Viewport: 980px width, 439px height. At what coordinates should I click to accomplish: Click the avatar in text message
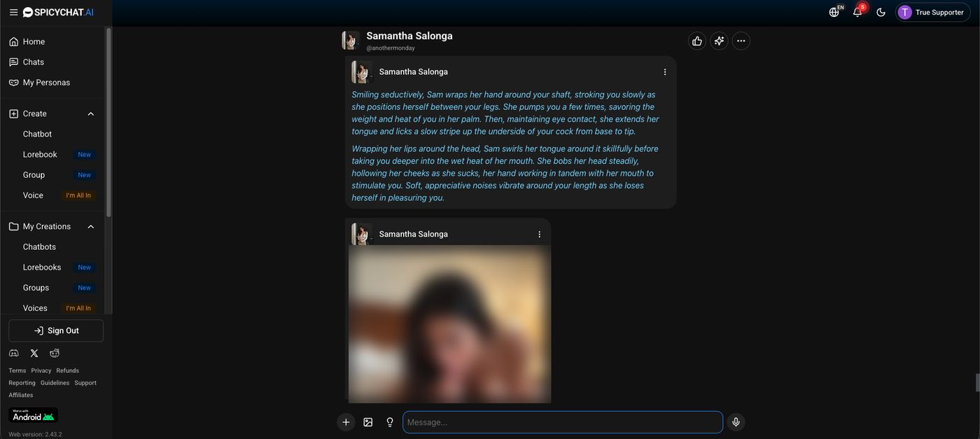(361, 72)
